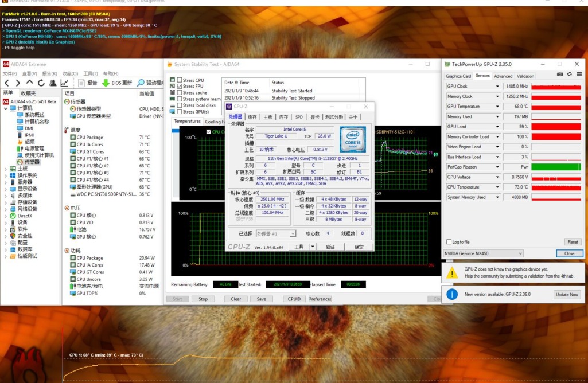588x383 pixels.
Task: Click the 驱动程序 magnifier icon
Action: click(141, 83)
